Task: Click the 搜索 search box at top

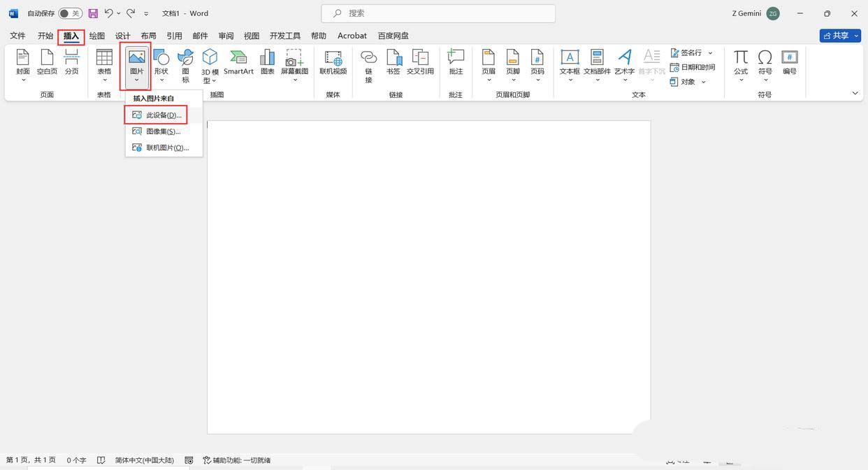Action: click(x=433, y=13)
